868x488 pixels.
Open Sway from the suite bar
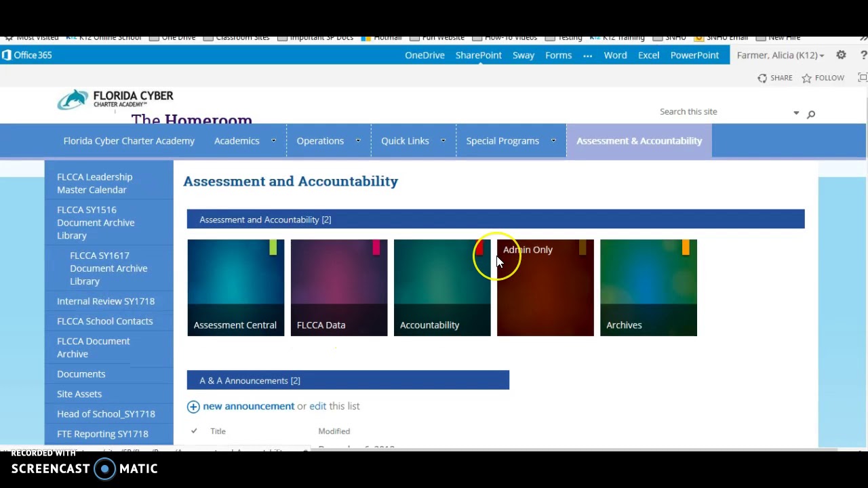click(x=524, y=55)
